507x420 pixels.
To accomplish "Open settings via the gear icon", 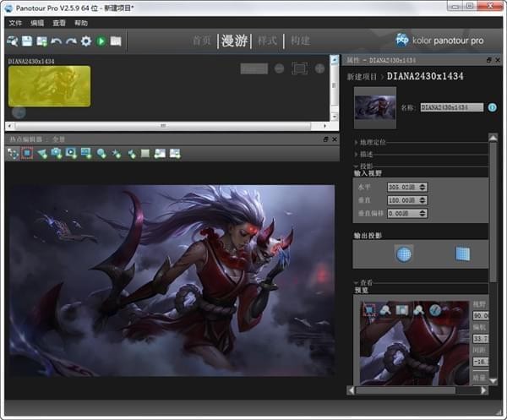I will click(85, 41).
